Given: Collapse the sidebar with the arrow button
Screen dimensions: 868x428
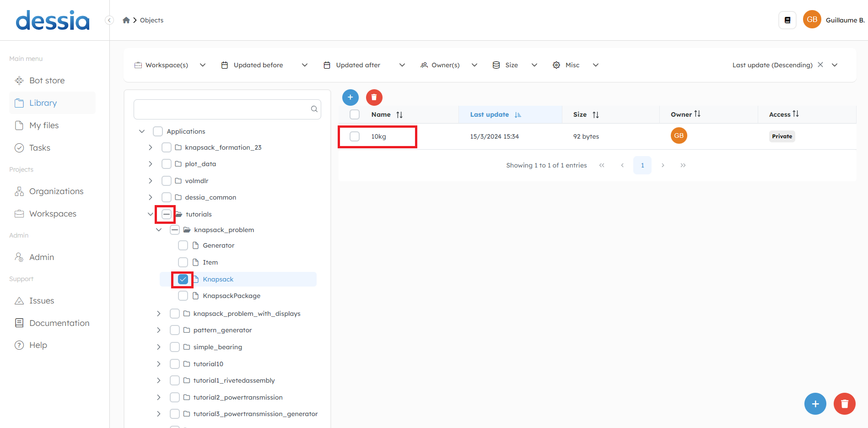Looking at the screenshot, I should pos(109,20).
